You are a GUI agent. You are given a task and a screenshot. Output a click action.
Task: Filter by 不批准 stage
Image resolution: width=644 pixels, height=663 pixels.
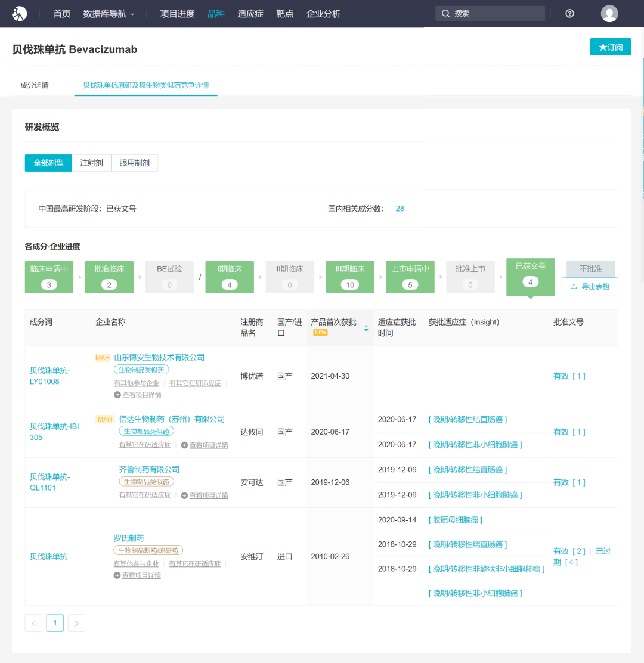(591, 268)
